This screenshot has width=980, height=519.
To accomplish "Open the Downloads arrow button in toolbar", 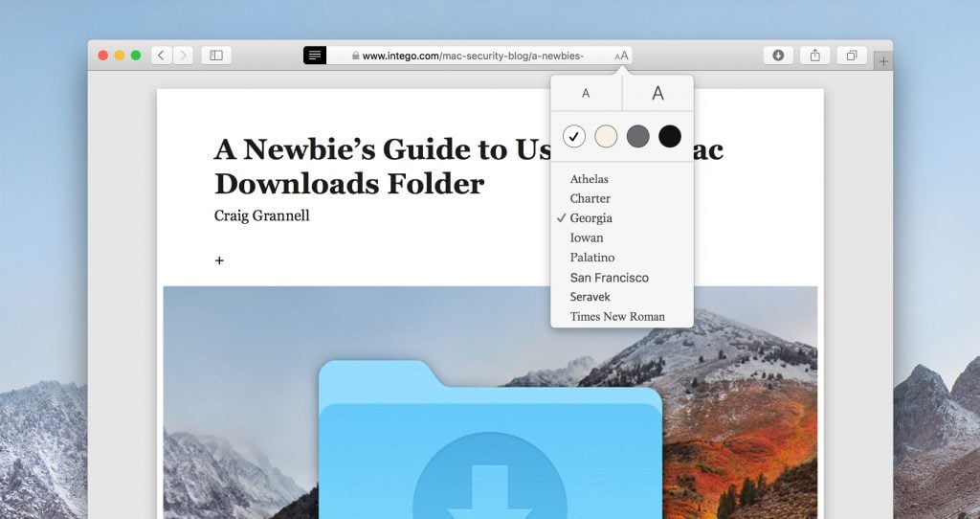I will (x=778, y=56).
